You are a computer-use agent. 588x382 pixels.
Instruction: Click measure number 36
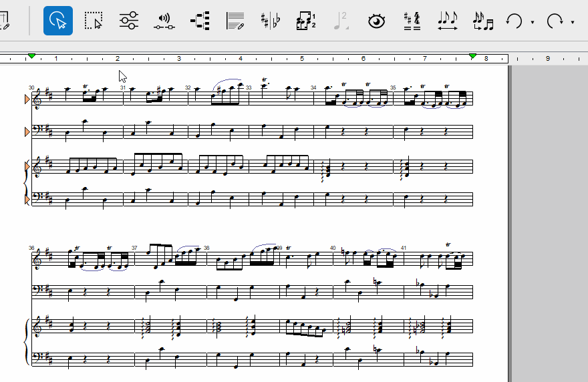[x=31, y=248]
